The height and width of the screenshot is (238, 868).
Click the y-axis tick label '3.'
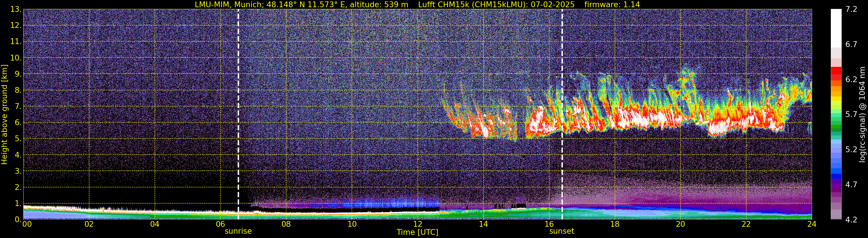tap(18, 171)
